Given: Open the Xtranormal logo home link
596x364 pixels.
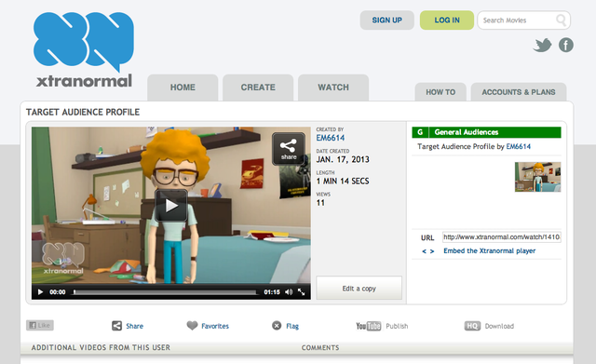Looking at the screenshot, I should [x=84, y=49].
